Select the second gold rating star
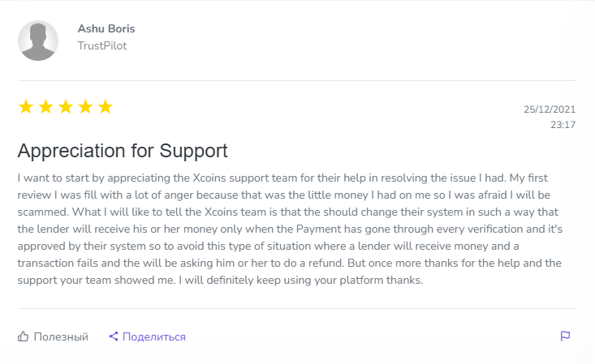The image size is (595, 364). coord(45,107)
